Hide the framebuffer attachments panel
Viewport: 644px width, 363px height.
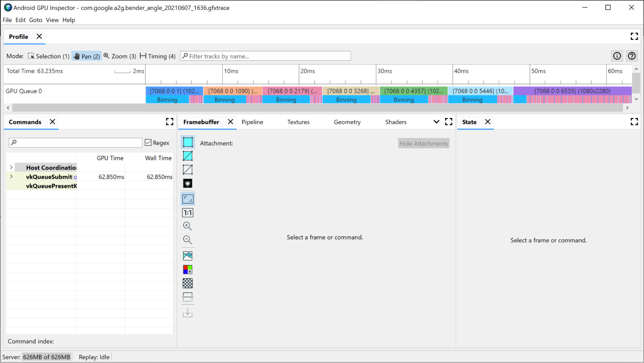click(423, 143)
